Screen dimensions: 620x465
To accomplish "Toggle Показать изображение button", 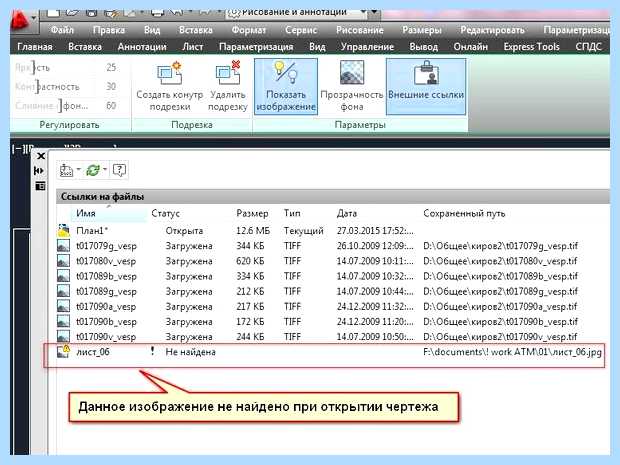I will [286, 87].
